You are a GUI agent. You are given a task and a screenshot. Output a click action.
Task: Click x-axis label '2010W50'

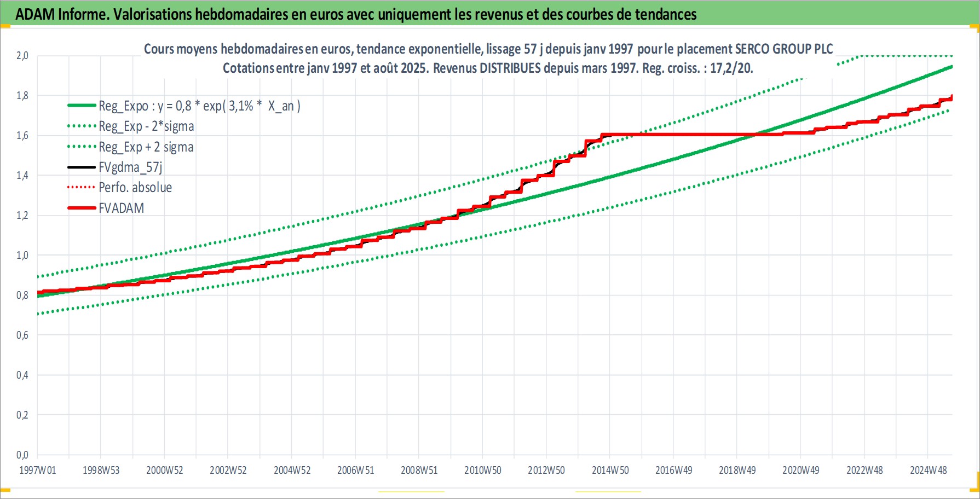(482, 470)
